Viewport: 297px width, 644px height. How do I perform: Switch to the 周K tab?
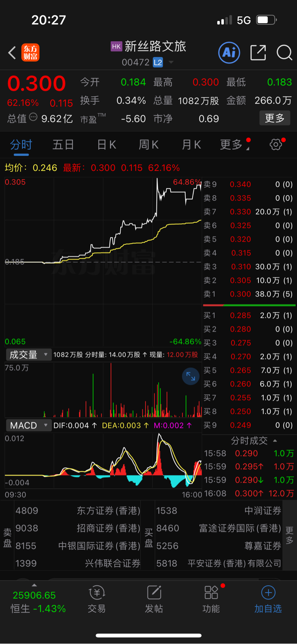tap(148, 145)
